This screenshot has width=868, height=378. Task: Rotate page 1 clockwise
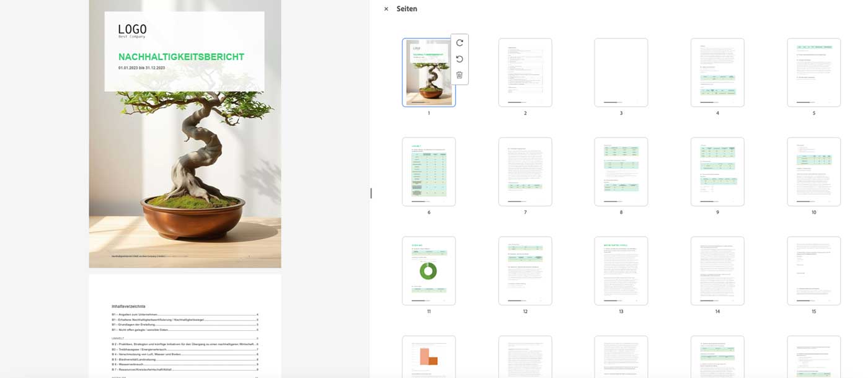pos(459,43)
